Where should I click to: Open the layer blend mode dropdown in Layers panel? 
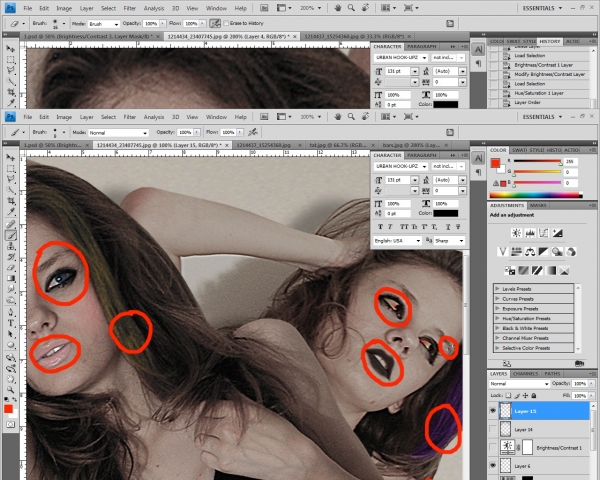pos(519,384)
